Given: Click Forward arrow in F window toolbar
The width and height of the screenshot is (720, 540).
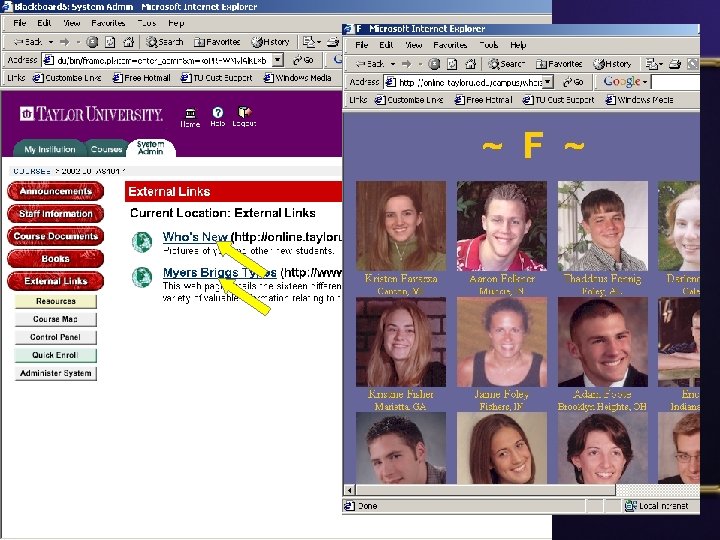Looking at the screenshot, I should (406, 64).
